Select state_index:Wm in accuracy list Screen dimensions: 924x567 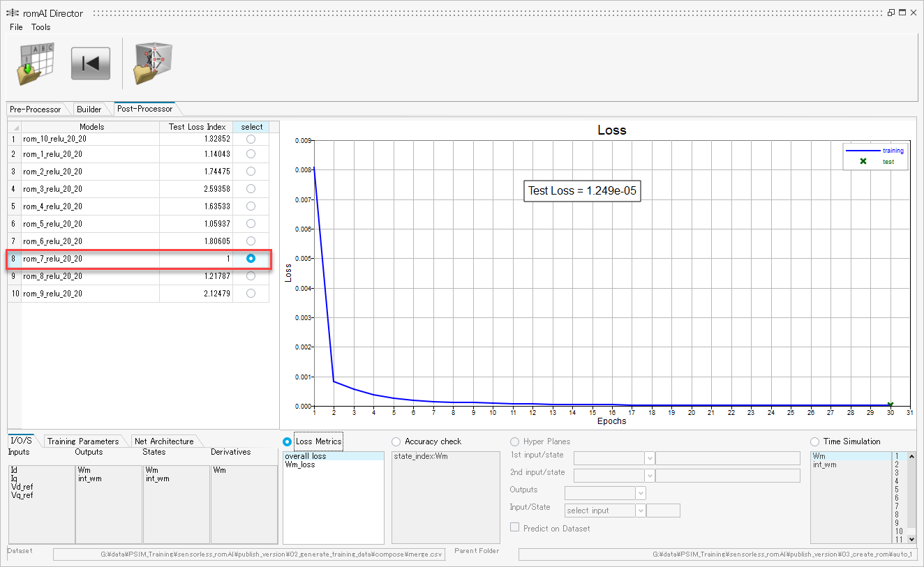point(419,456)
